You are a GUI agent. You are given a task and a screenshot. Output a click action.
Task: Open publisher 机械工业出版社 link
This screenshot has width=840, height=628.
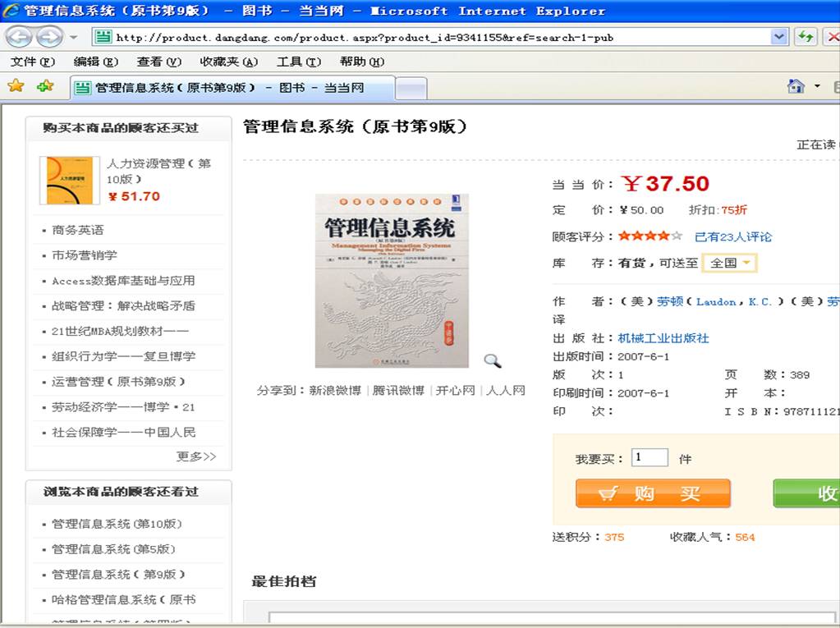click(663, 338)
